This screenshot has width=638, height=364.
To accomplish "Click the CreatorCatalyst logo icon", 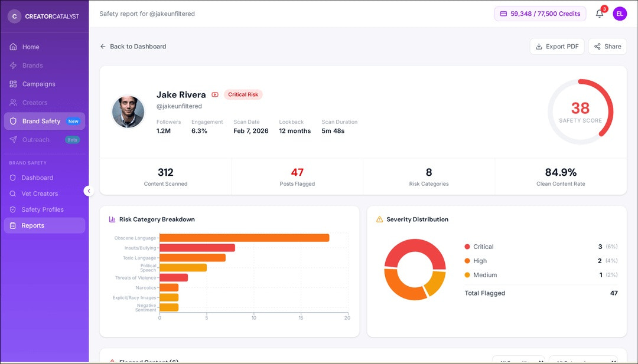I will point(14,17).
